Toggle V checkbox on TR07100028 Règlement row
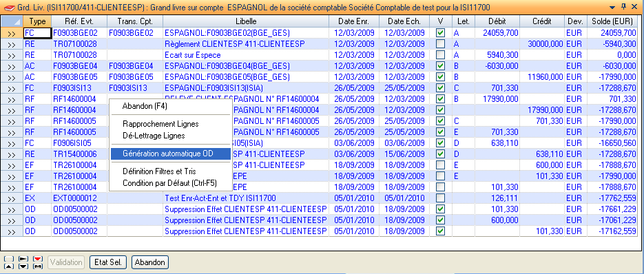 tap(441, 43)
